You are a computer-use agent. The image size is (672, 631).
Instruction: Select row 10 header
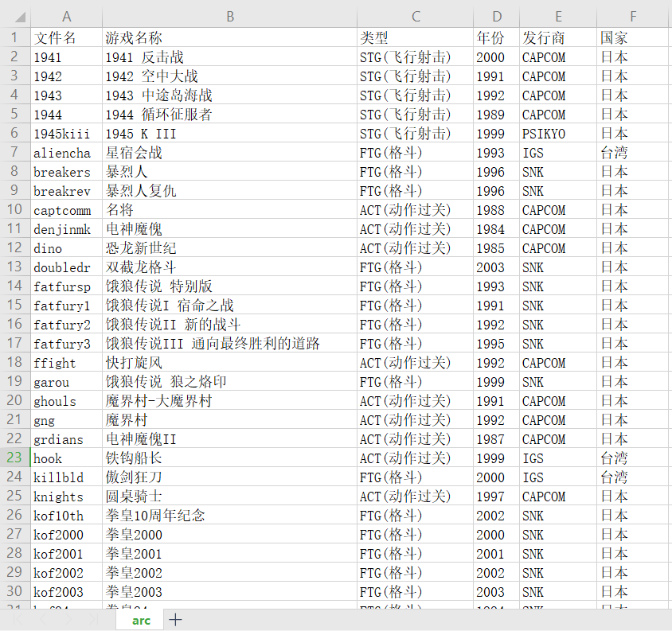click(x=15, y=210)
